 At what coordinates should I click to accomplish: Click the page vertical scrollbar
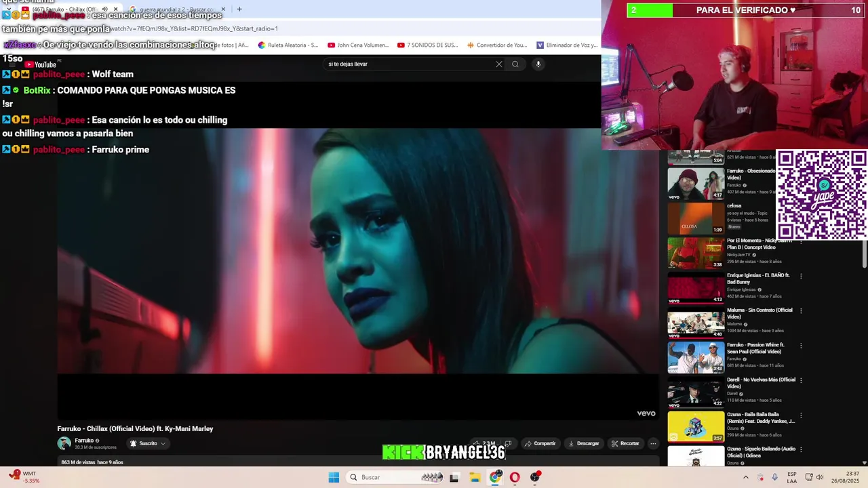(x=865, y=253)
